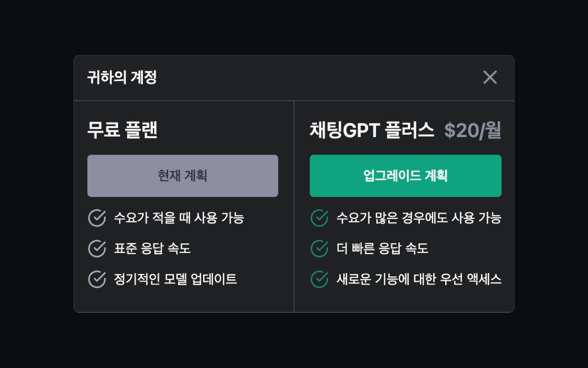Click the feature text '정기적인 모델 업데이트'
Image resolution: width=588 pixels, height=368 pixels.
[175, 279]
